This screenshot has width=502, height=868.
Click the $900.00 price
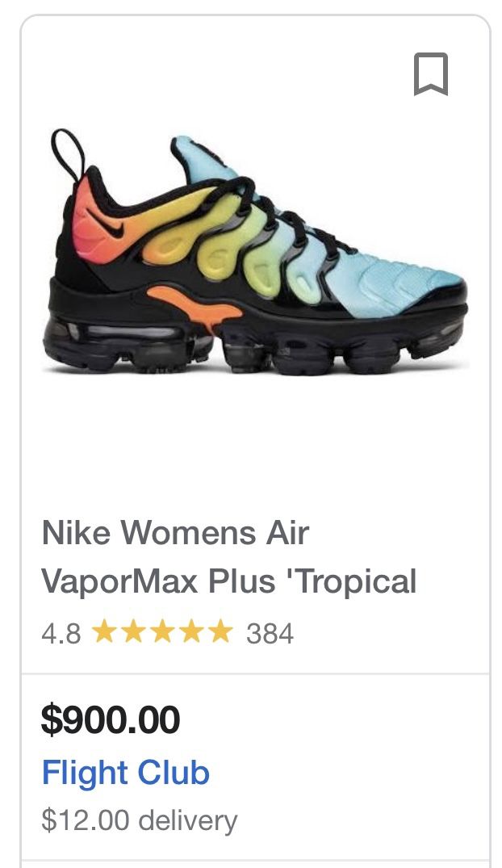[x=111, y=719]
